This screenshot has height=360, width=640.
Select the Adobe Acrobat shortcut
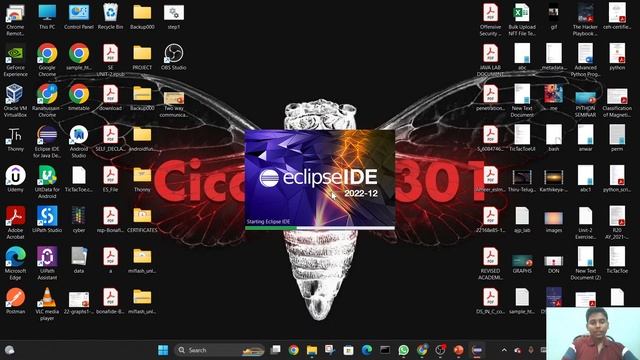pyautogui.click(x=15, y=222)
